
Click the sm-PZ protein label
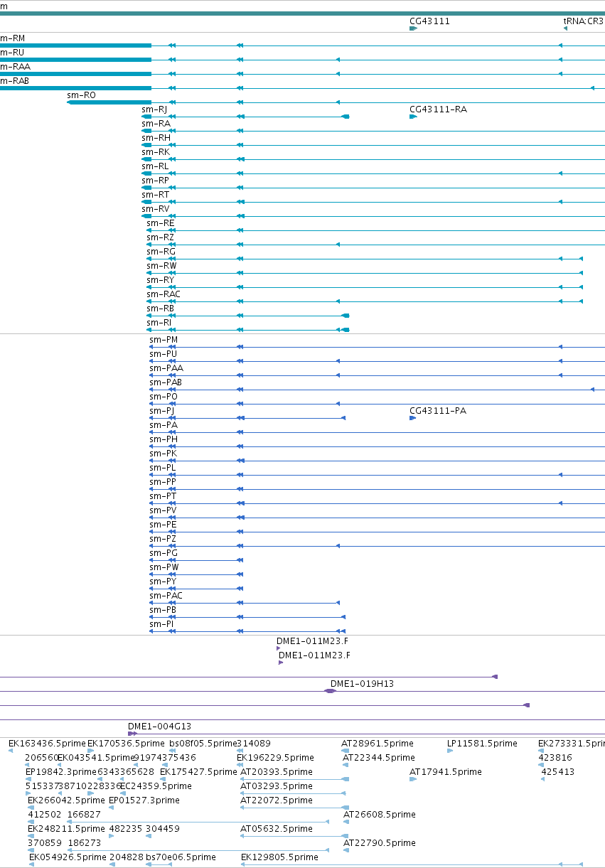coord(163,539)
